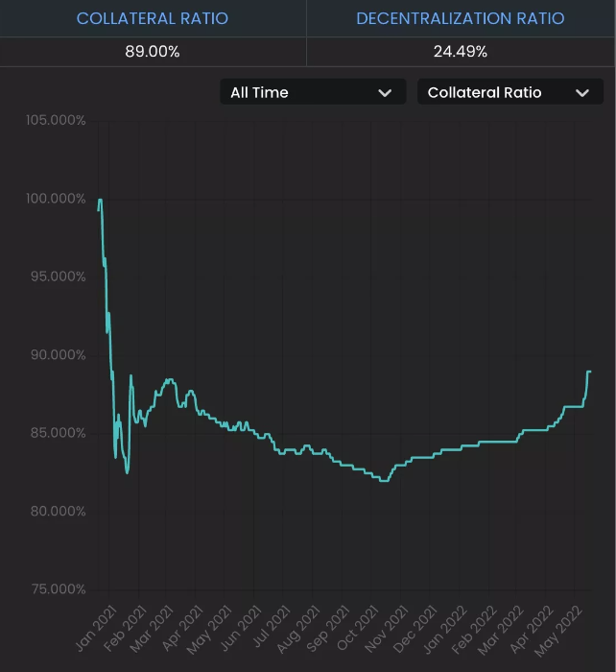The height and width of the screenshot is (672, 616).
Task: Click the 24.49% decentralization ratio value
Action: pos(461,52)
